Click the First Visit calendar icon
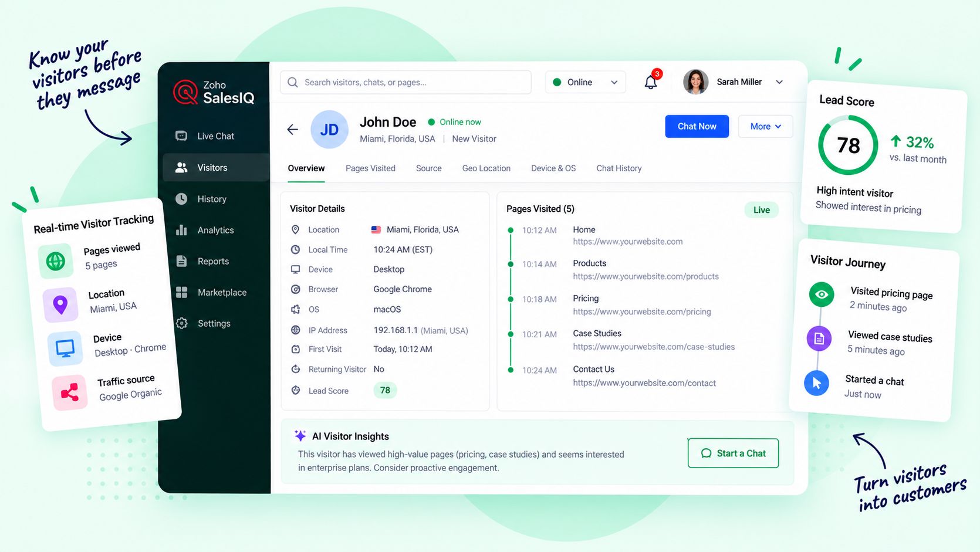 (296, 349)
